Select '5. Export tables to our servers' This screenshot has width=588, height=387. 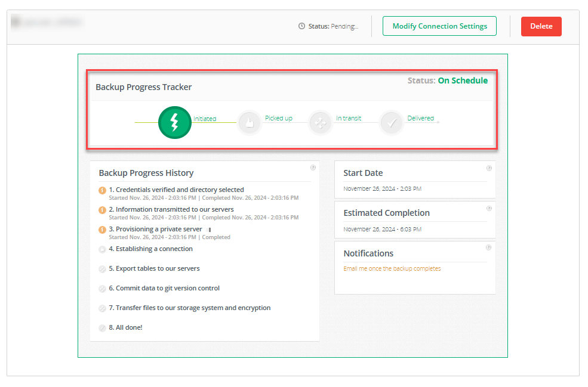click(154, 268)
